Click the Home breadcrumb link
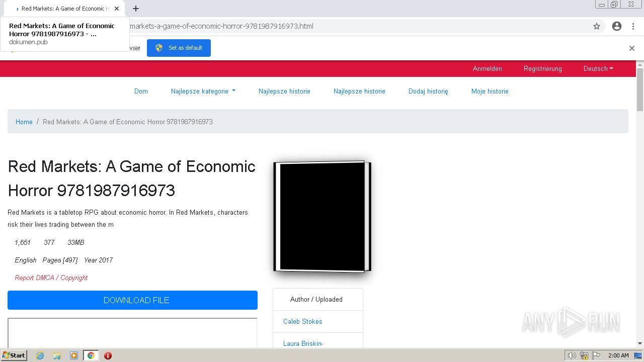This screenshot has height=362, width=644. 24,122
